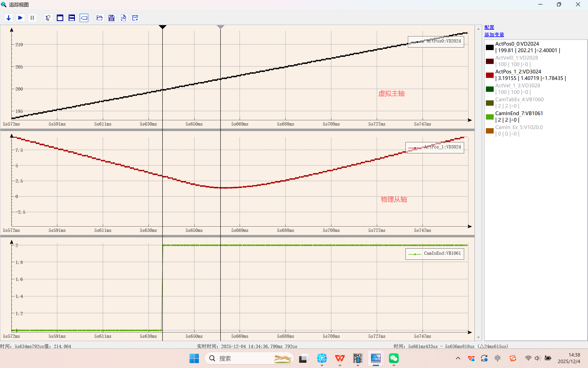
Task: Open the blue globe P app on taskbar
Action: coord(322,358)
